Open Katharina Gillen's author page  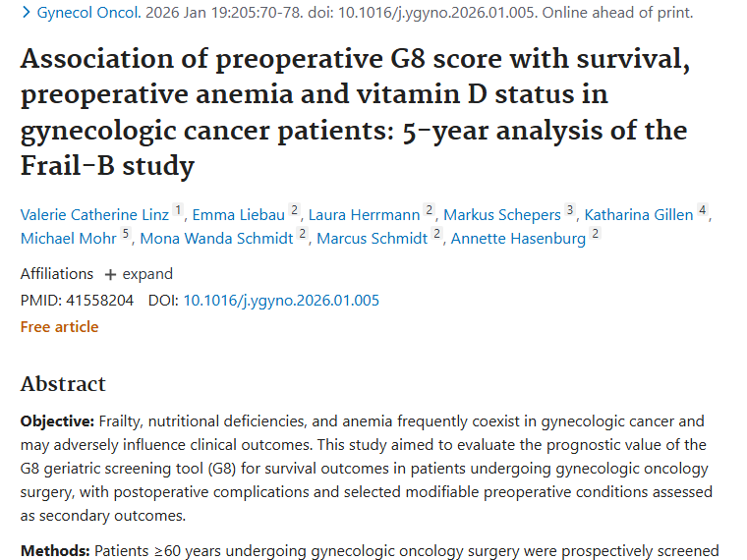pos(640,214)
